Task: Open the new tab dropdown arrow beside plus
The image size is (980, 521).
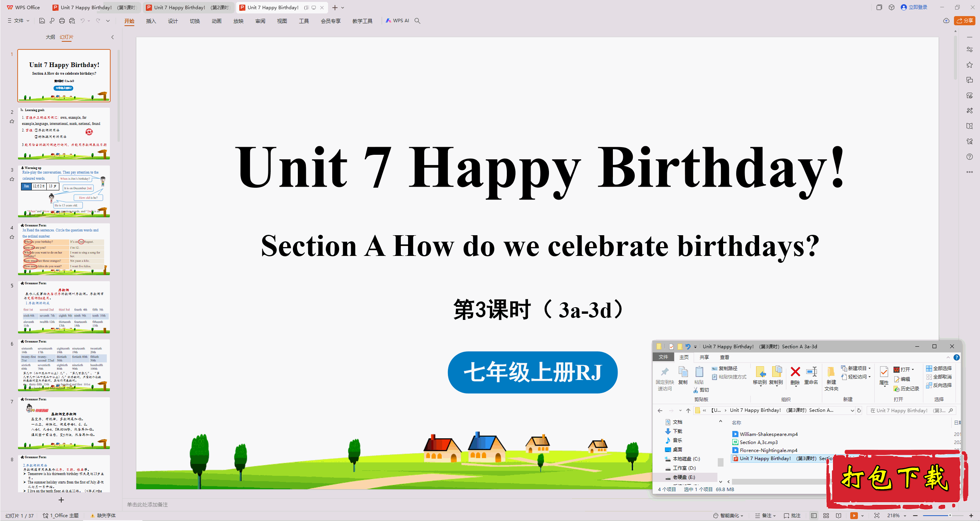Action: point(343,7)
